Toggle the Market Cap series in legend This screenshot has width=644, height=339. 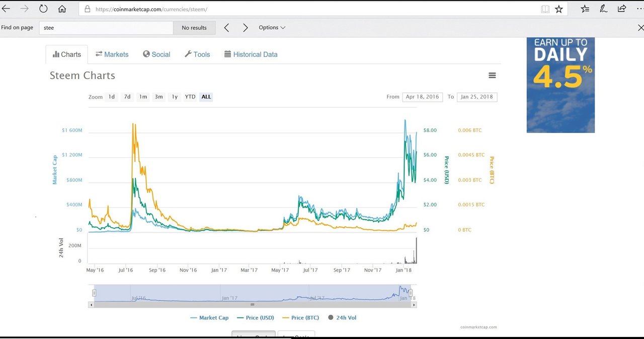click(210, 318)
